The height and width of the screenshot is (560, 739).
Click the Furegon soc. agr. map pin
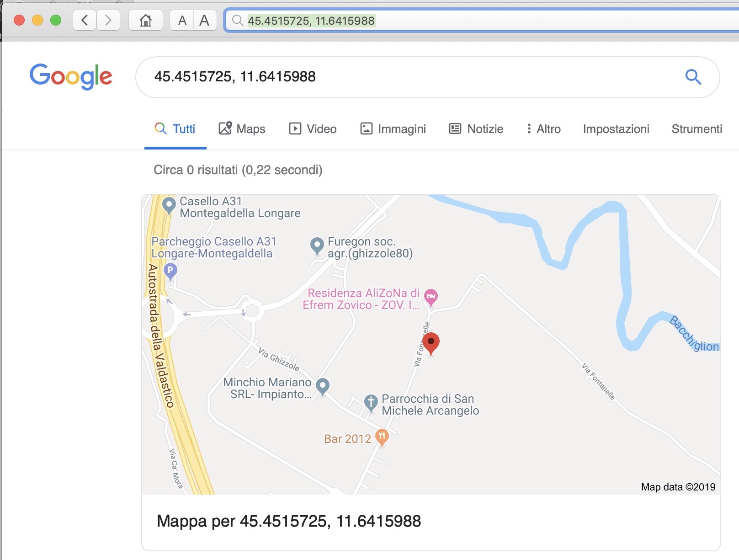(317, 245)
